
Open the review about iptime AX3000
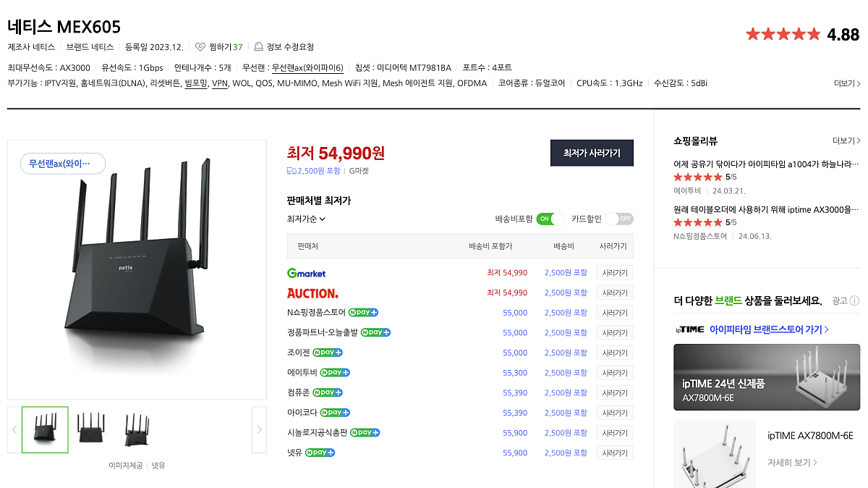point(766,209)
